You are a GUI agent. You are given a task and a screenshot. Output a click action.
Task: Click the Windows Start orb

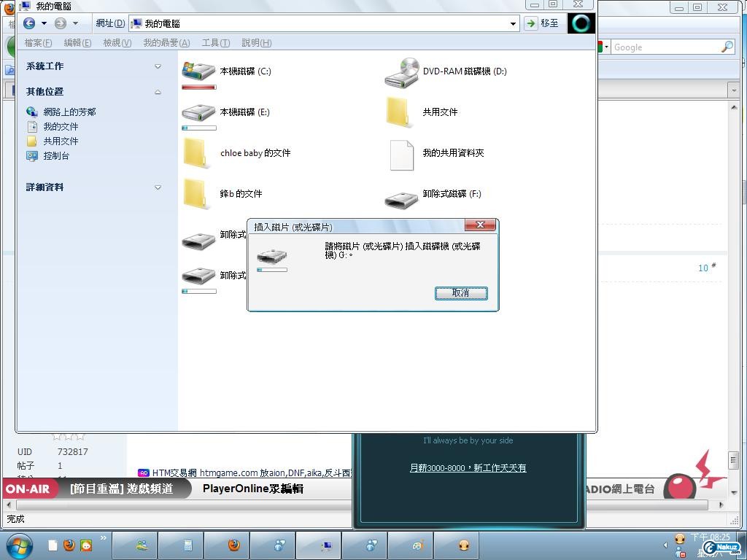pyautogui.click(x=19, y=545)
